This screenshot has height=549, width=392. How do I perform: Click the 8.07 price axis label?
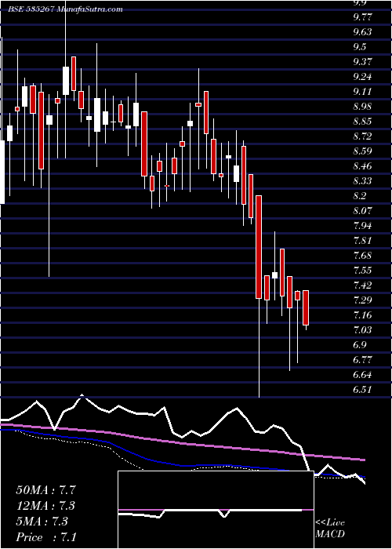click(x=362, y=211)
